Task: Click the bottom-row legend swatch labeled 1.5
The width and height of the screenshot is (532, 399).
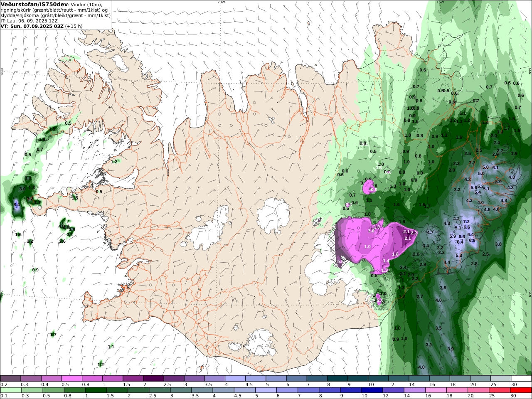Action: pyautogui.click(x=117, y=390)
